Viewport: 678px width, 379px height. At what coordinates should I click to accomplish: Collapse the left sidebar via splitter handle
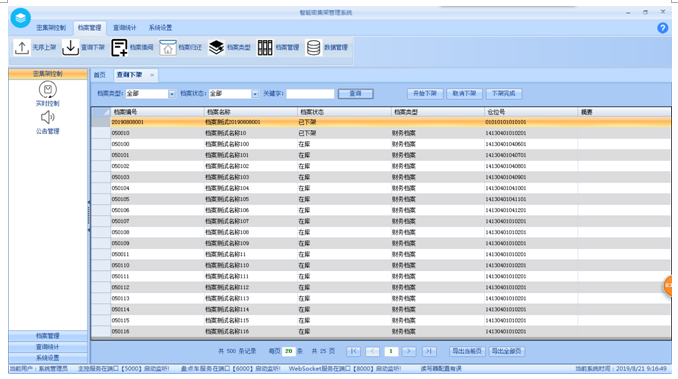click(x=89, y=216)
